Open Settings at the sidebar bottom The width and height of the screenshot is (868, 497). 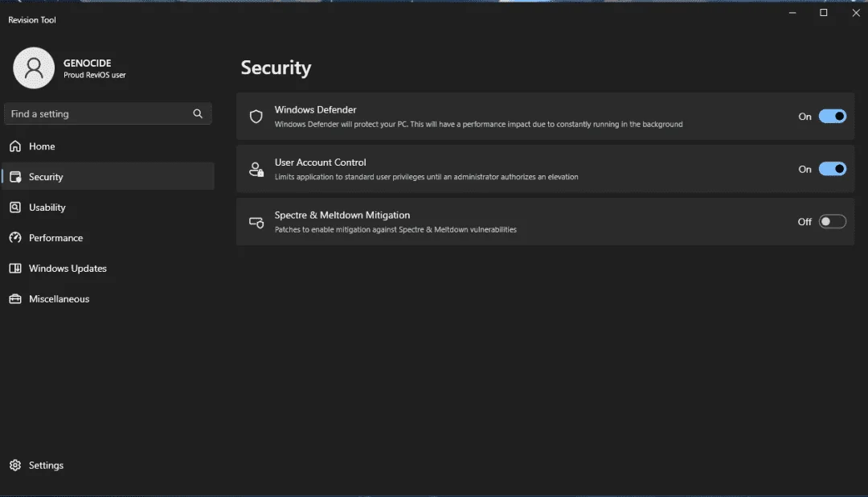point(108,465)
